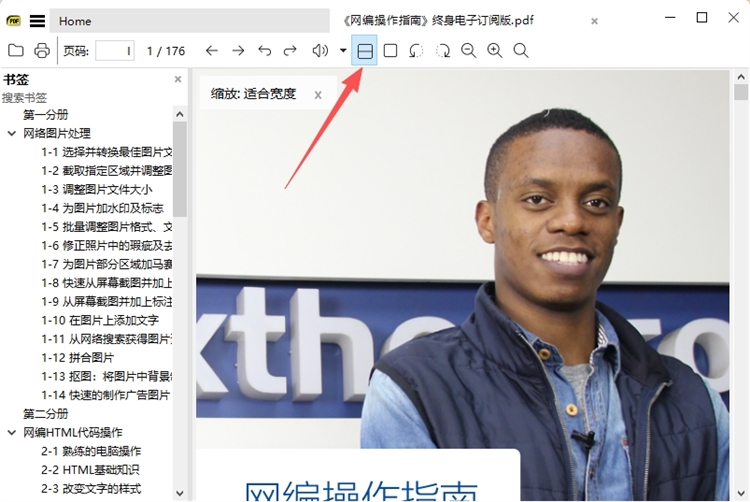The width and height of the screenshot is (750, 502).
Task: Open bookmark 1-8 快速从屏幕截图
Action: [107, 283]
